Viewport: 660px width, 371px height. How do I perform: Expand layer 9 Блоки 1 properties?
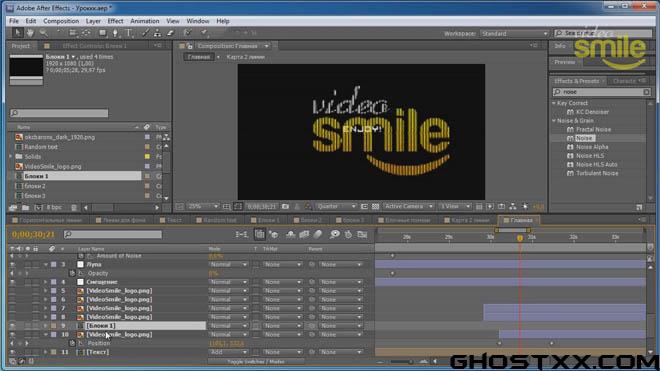(45, 326)
